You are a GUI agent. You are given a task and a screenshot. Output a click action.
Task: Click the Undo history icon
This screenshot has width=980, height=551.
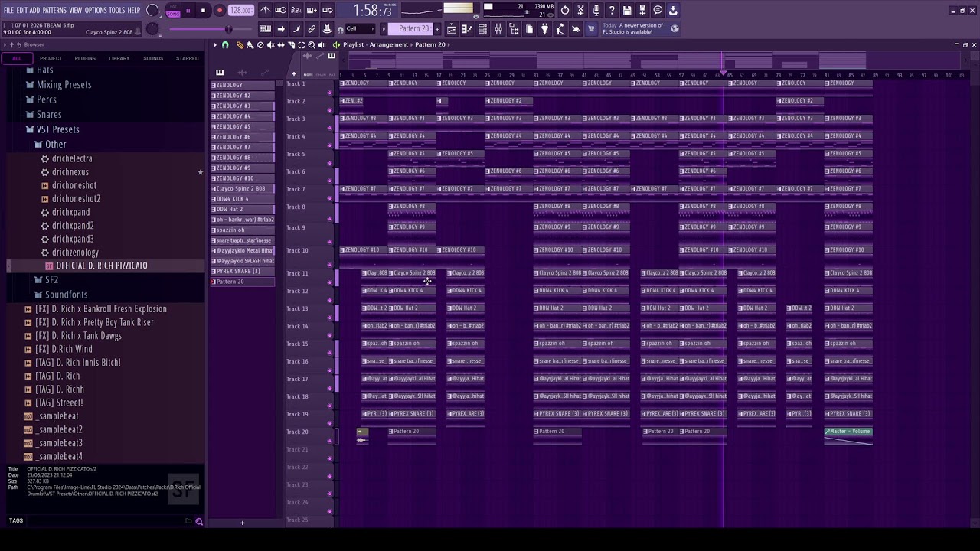coord(565,11)
